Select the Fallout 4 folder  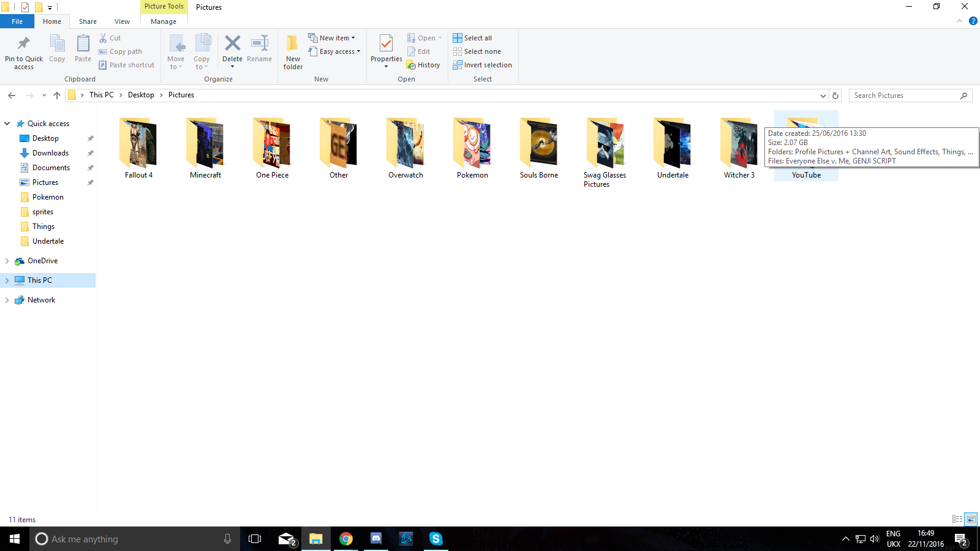138,148
